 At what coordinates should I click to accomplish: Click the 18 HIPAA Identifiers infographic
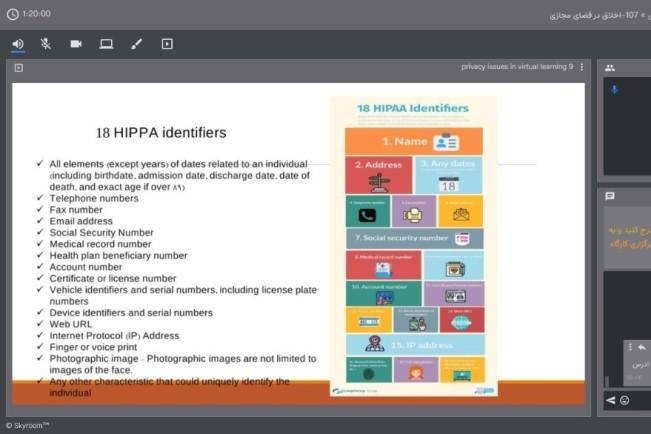413,247
